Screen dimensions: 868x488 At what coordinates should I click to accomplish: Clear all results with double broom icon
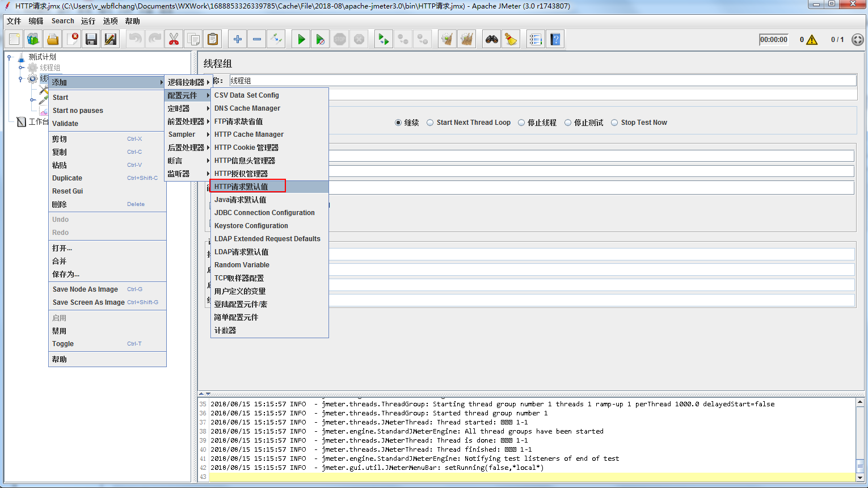(x=467, y=39)
